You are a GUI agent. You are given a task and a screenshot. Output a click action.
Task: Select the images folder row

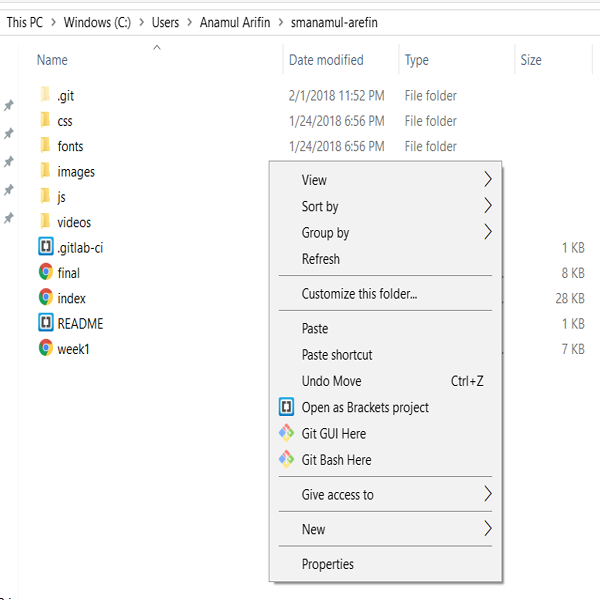(76, 171)
